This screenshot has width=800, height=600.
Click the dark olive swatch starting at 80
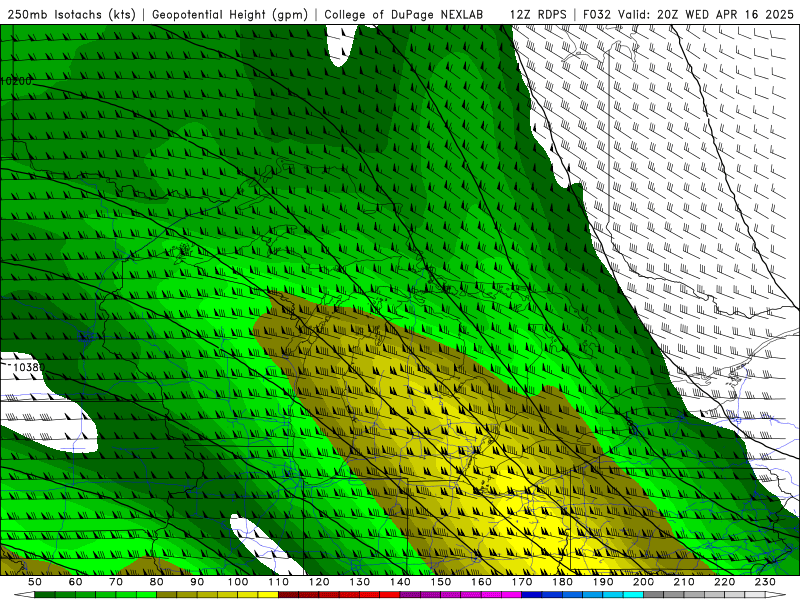(166, 594)
